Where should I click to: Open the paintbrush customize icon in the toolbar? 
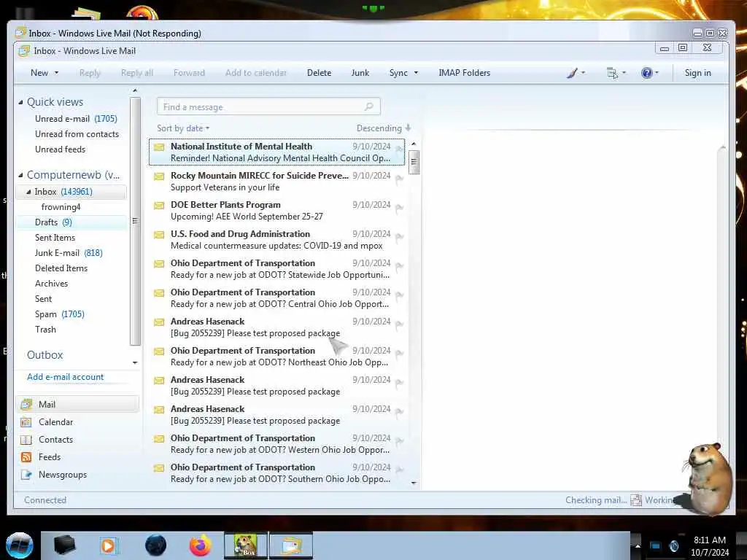pos(572,73)
